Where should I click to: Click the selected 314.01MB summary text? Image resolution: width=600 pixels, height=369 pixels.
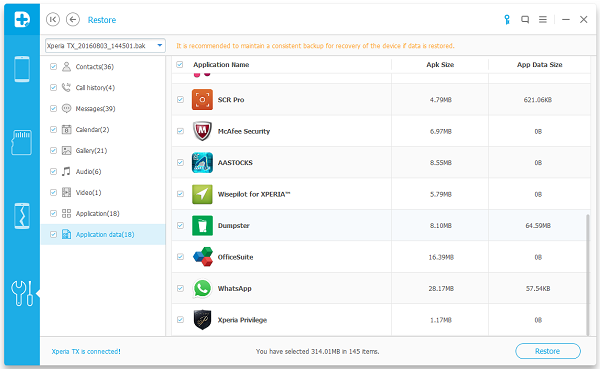click(318, 351)
